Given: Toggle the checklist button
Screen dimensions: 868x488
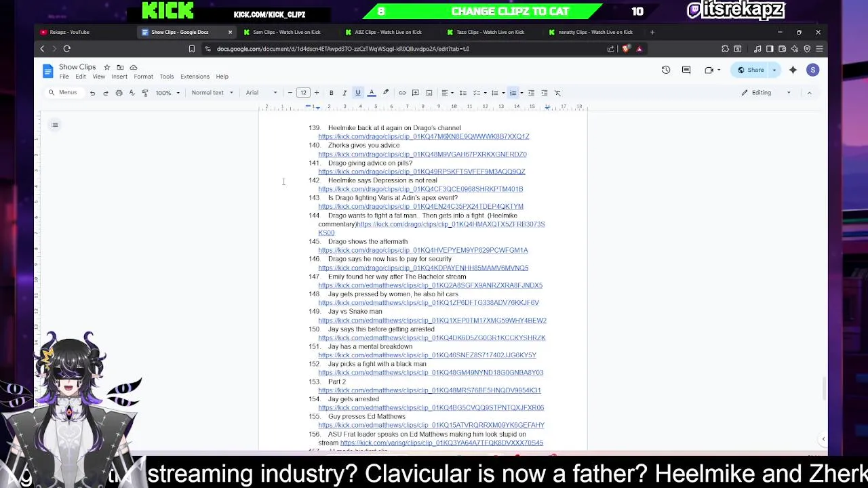Looking at the screenshot, I should (476, 93).
